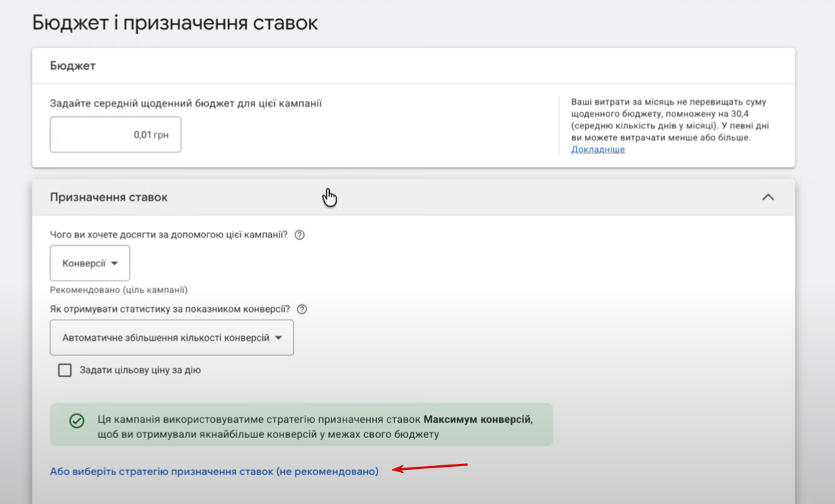This screenshot has height=504, width=835.
Task: Click the daily budget input field
Action: tap(115, 134)
